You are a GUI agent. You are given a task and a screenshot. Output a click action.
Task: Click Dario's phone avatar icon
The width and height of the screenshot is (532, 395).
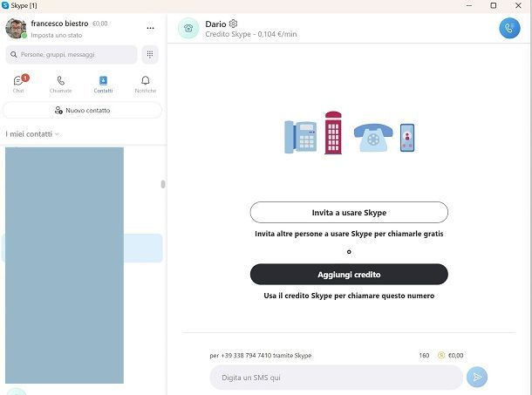188,28
